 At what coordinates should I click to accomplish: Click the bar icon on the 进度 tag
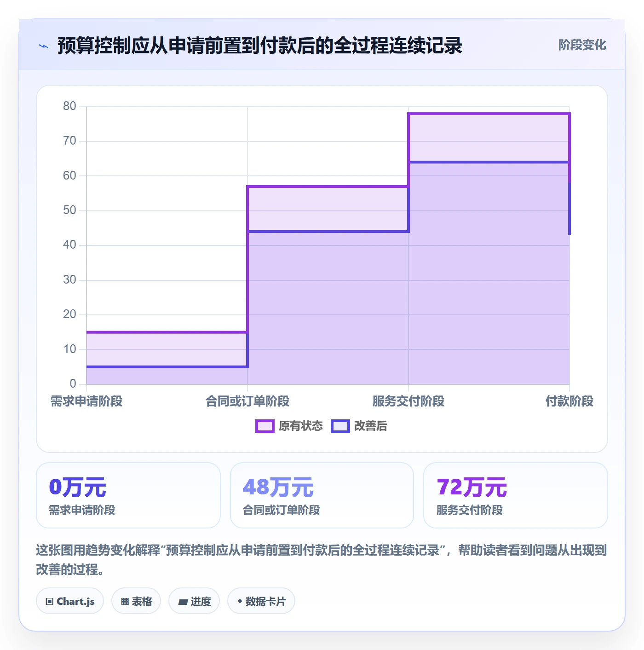pyautogui.click(x=183, y=602)
